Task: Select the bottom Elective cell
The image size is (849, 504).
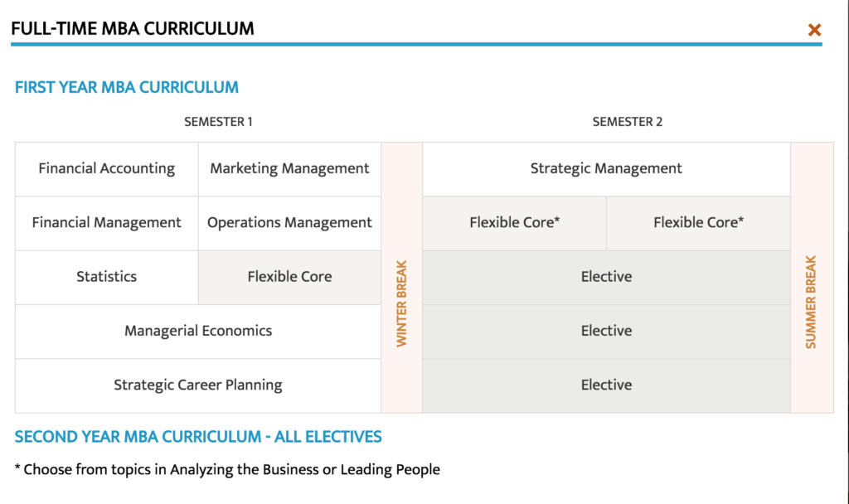Action: click(606, 385)
